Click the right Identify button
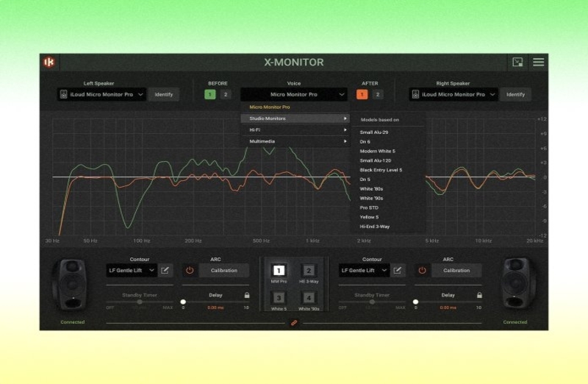Screen dimensions: 588x384 point(516,95)
